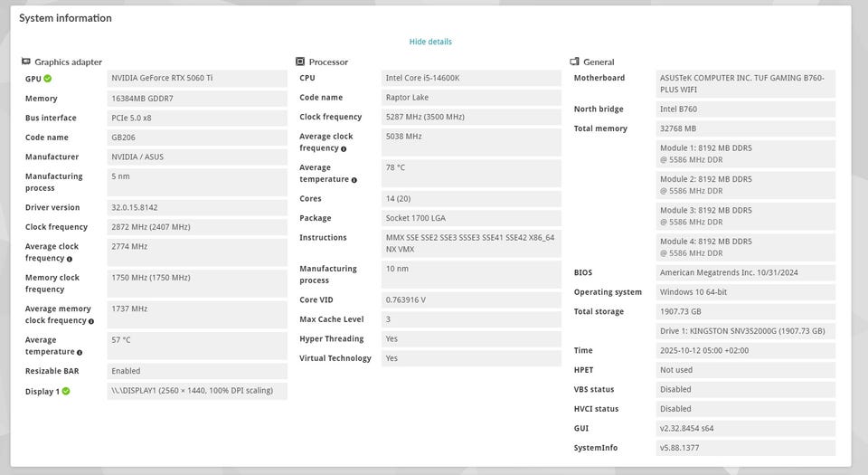Click the Module 1: 8192 MB DDR5 entry
This screenshot has width=868, height=475.
tap(746, 154)
